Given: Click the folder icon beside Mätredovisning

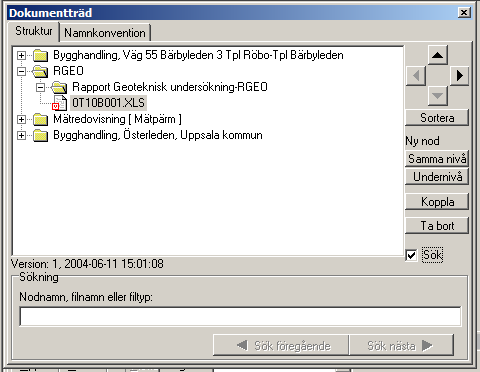Looking at the screenshot, I should pyautogui.click(x=41, y=119).
